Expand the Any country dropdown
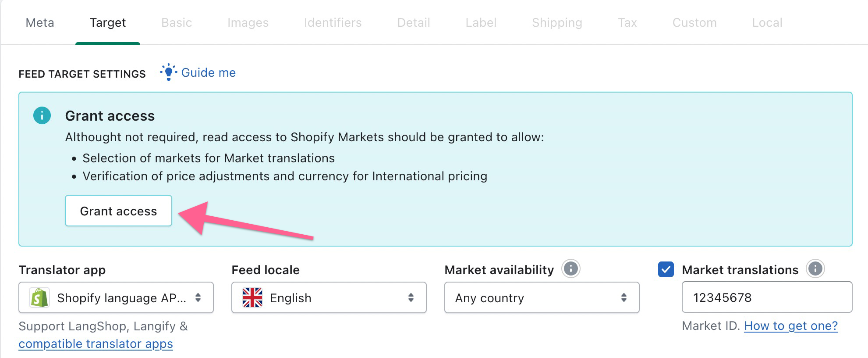Screen dimensions: 868x358 point(542,297)
